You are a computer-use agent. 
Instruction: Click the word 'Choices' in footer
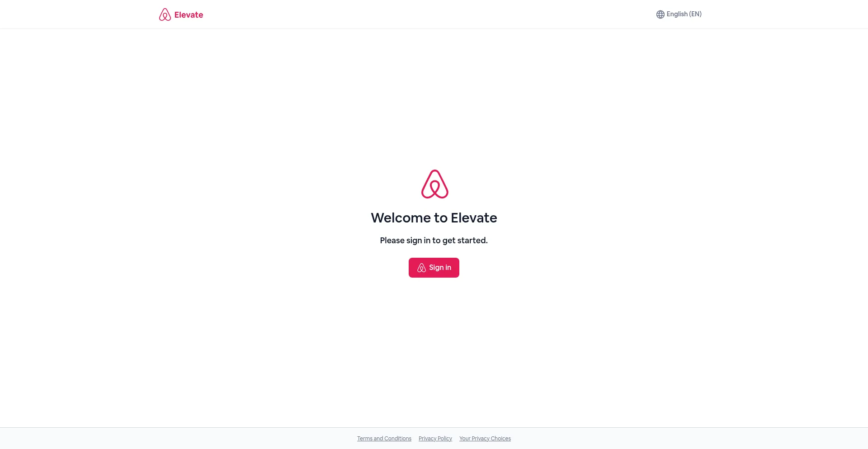click(x=501, y=439)
